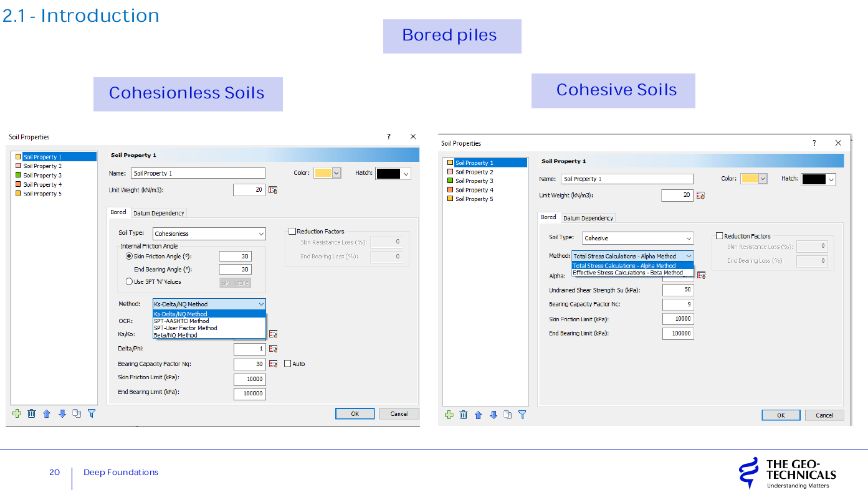Pick Effective Stress Calculations - Beta Method option
Viewport: 868px width, 490px height.
click(627, 273)
